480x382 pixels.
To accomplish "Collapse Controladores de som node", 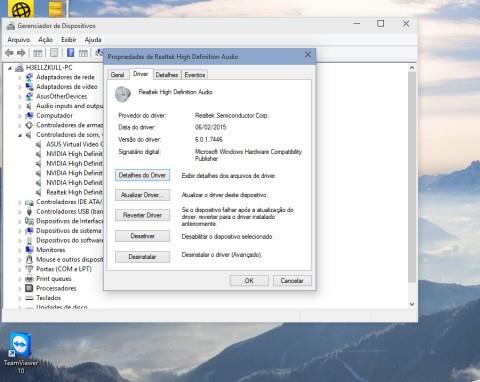I will (20, 135).
